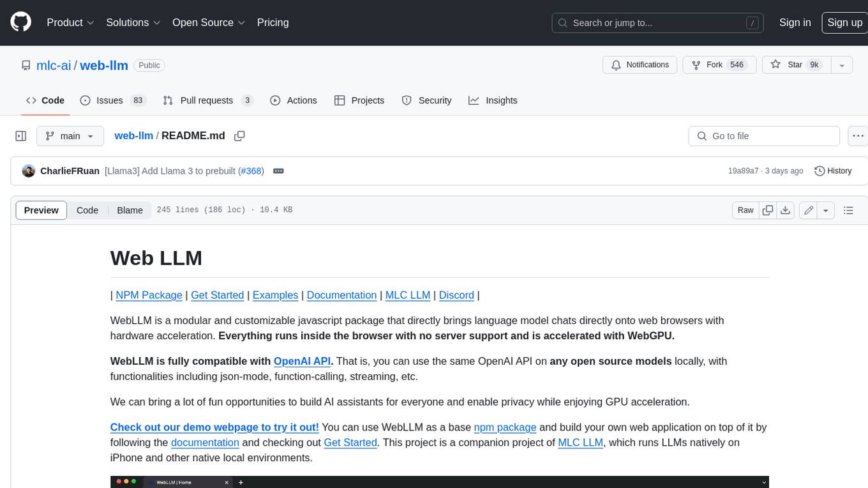868x488 pixels.
Task: Open more edit options dropdown
Action: [x=826, y=210]
